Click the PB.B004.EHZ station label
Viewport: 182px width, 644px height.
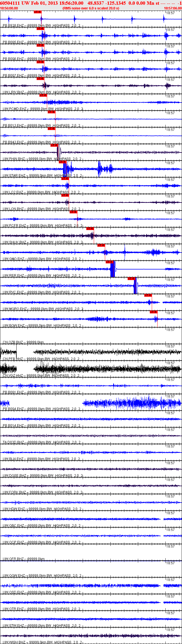pyautogui.click(x=13, y=409)
